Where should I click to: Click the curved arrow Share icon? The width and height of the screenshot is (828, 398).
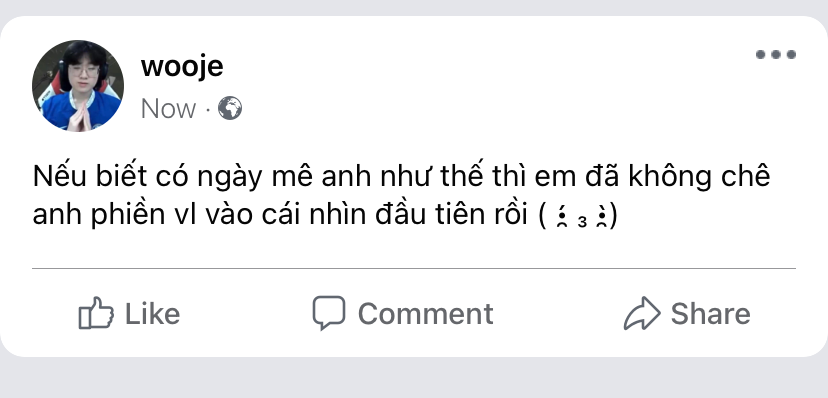click(x=642, y=313)
